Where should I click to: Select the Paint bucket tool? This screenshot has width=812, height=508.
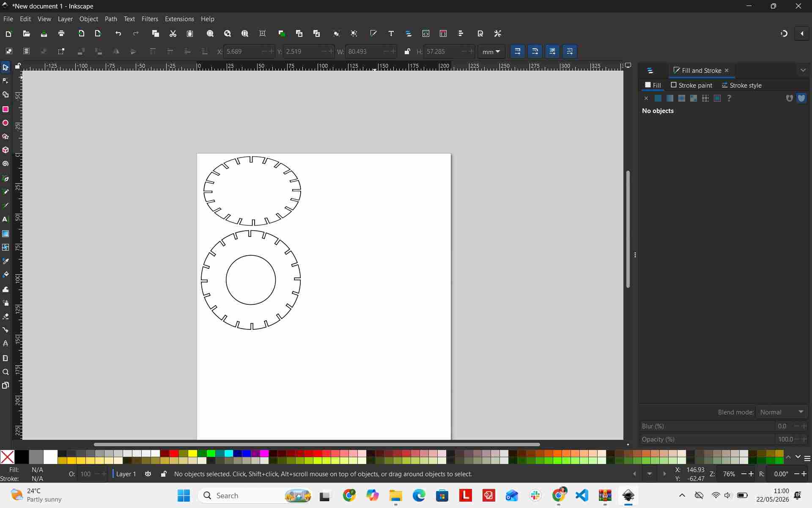point(5,275)
